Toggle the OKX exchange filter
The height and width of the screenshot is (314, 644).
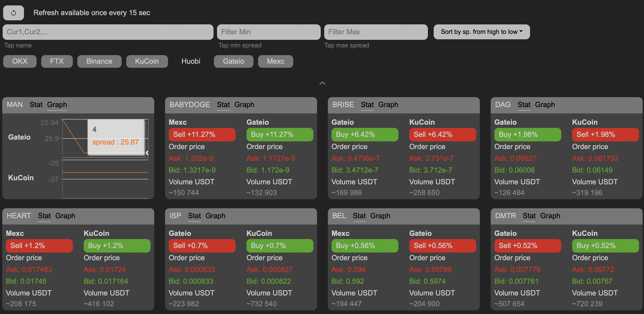[20, 61]
